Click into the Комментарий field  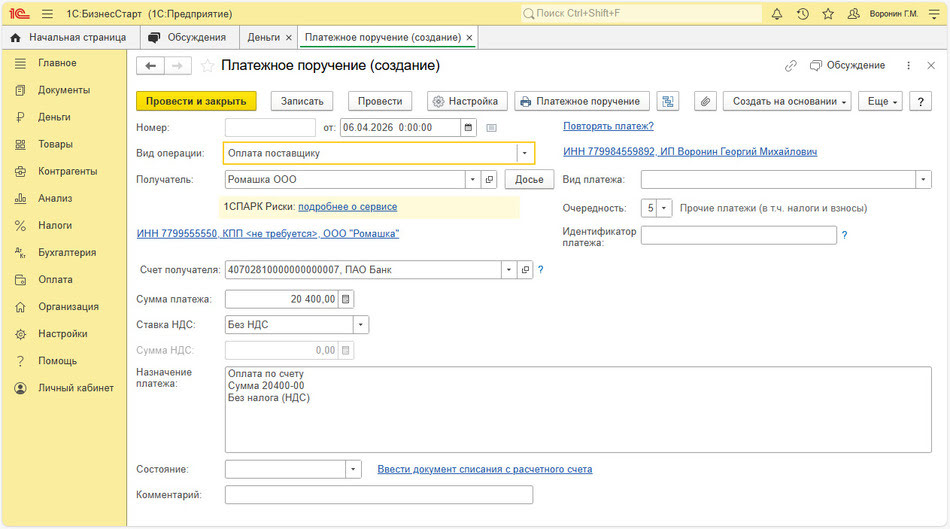[x=379, y=494]
